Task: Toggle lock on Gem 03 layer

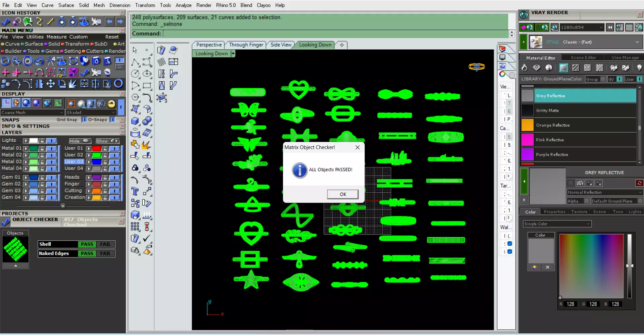Action: [x=42, y=191]
